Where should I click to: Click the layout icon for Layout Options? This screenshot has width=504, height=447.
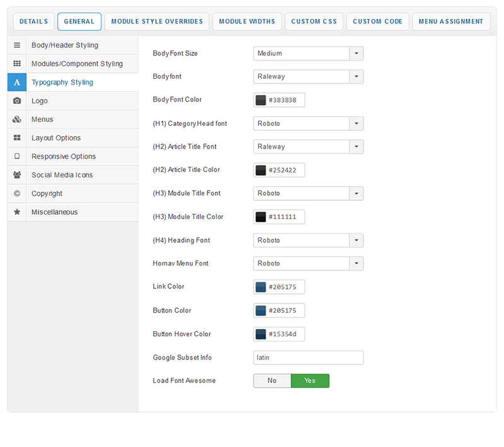pyautogui.click(x=17, y=138)
